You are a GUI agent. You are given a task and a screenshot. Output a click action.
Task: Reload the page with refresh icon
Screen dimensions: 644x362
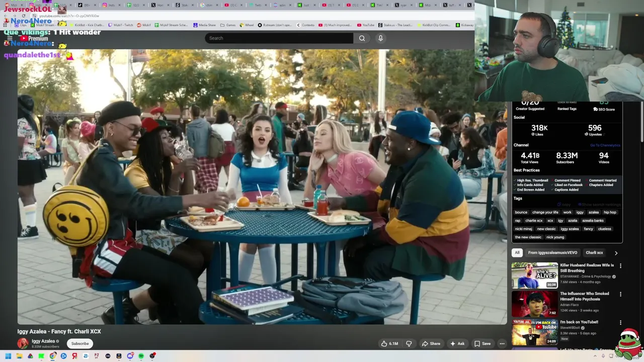click(23, 16)
